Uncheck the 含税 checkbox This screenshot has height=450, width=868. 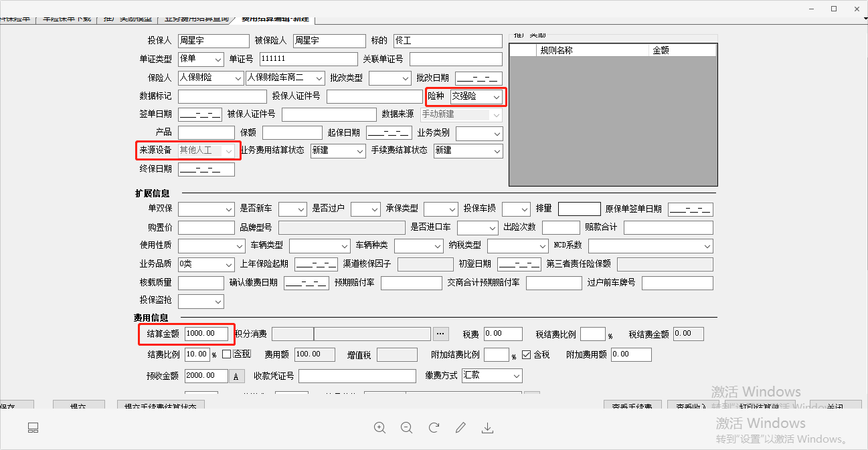pyautogui.click(x=526, y=354)
